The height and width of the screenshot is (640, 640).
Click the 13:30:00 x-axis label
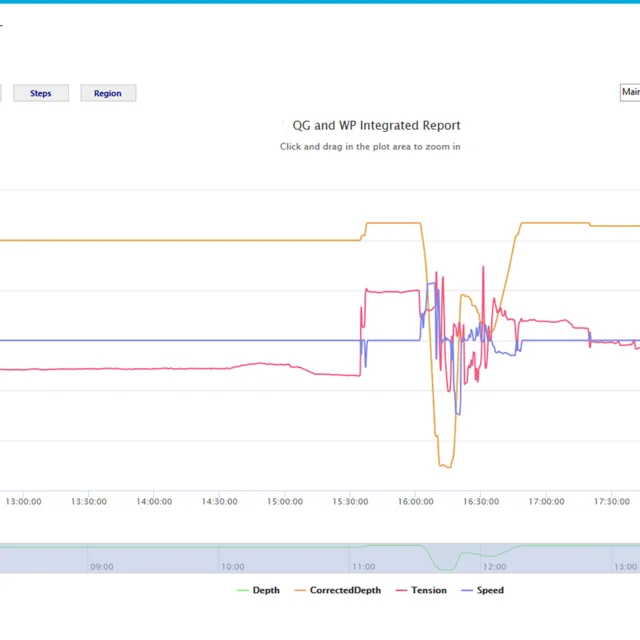(x=88, y=502)
